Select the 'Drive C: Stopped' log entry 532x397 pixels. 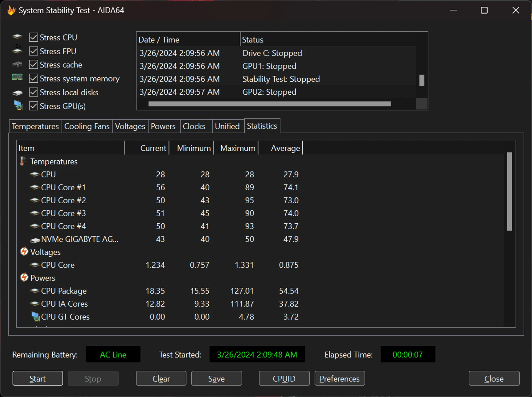point(276,53)
